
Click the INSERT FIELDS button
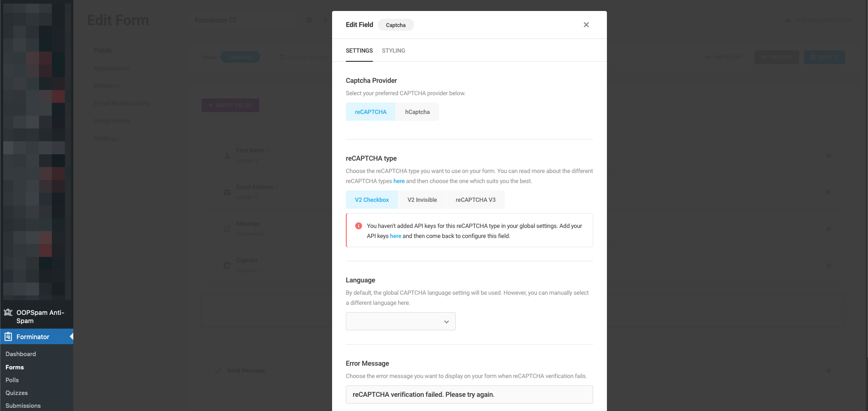click(230, 105)
